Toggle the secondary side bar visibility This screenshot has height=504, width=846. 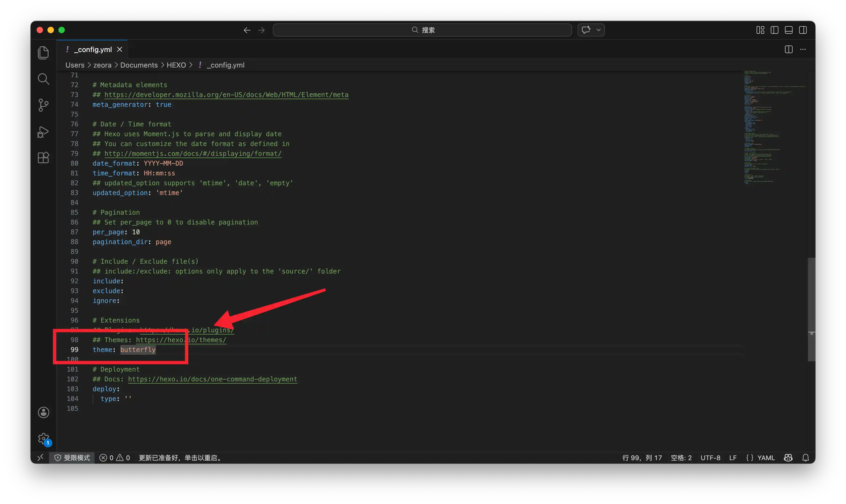point(803,30)
